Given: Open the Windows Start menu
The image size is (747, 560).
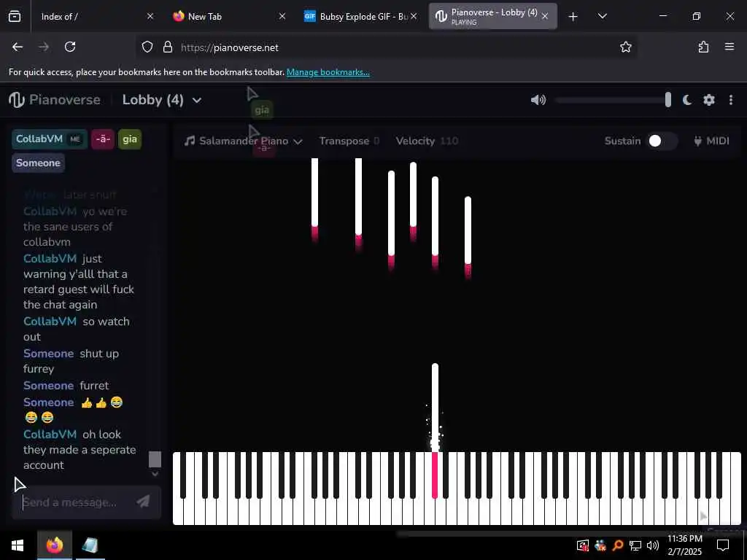Looking at the screenshot, I should pyautogui.click(x=18, y=545).
